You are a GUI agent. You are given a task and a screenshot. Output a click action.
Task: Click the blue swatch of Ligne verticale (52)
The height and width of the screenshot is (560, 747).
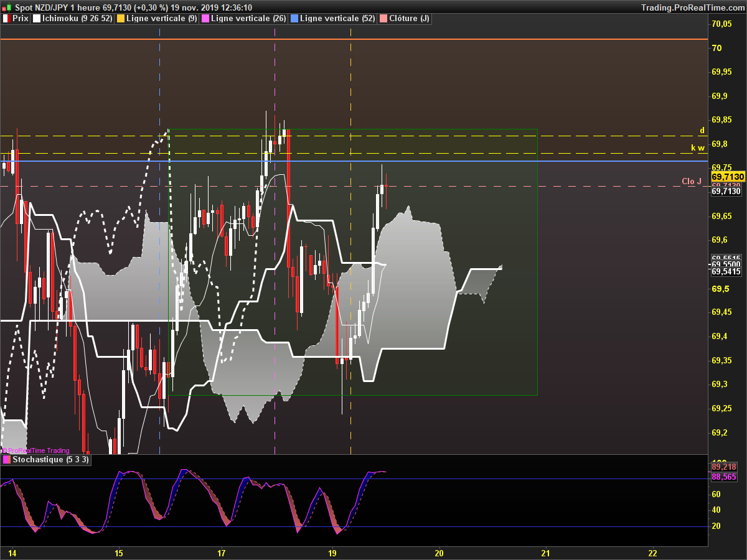pos(294,19)
